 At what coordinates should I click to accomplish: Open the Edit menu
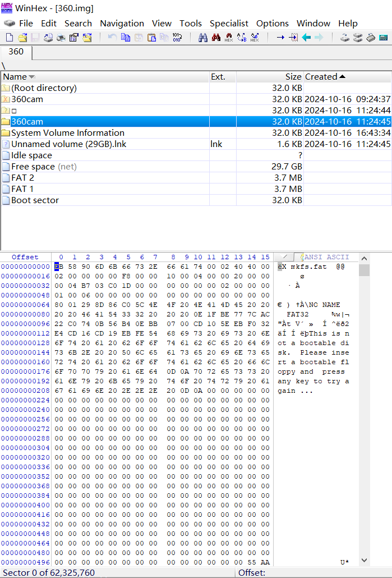pos(49,24)
